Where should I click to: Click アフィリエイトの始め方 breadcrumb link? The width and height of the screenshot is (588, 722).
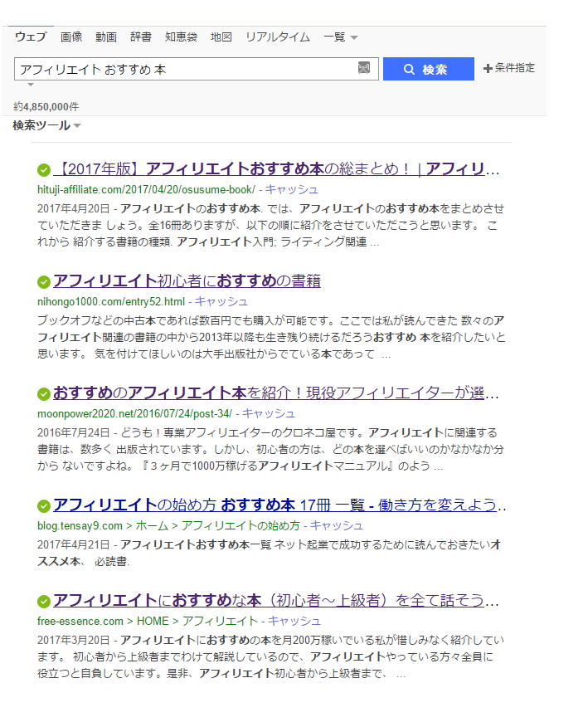(x=241, y=526)
